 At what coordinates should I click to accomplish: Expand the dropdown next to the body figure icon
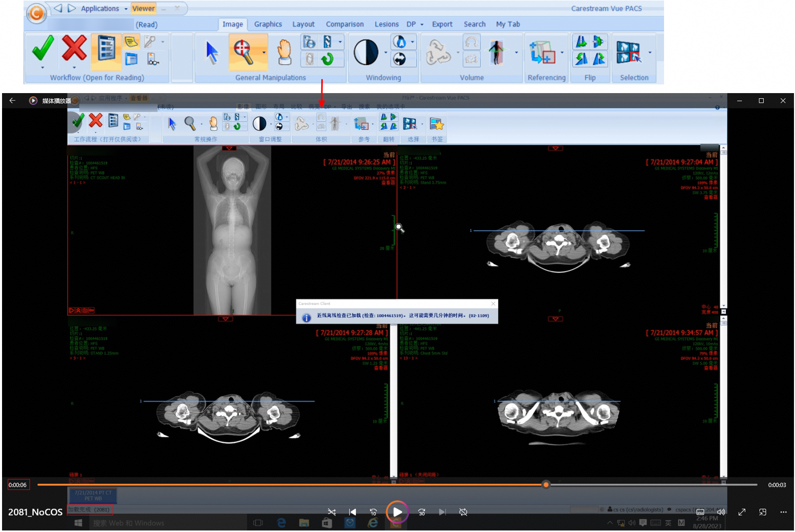pyautogui.click(x=516, y=52)
